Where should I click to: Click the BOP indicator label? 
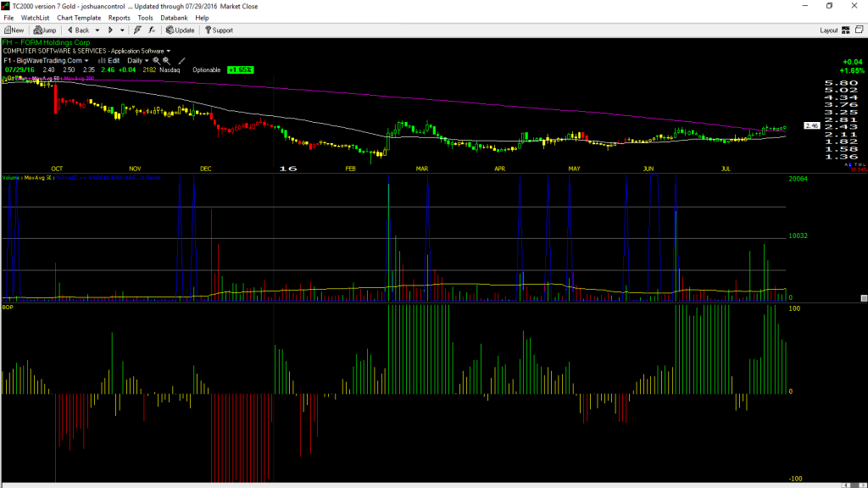[x=8, y=307]
